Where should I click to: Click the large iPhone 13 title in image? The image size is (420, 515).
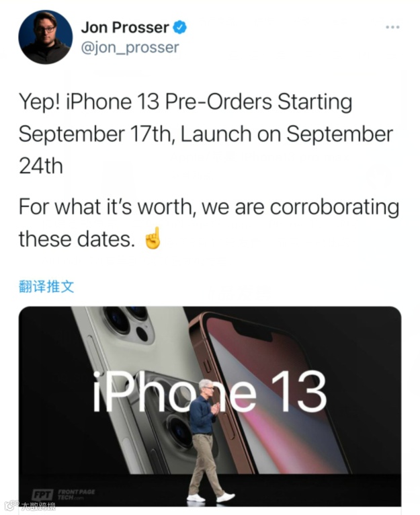pos(210,391)
